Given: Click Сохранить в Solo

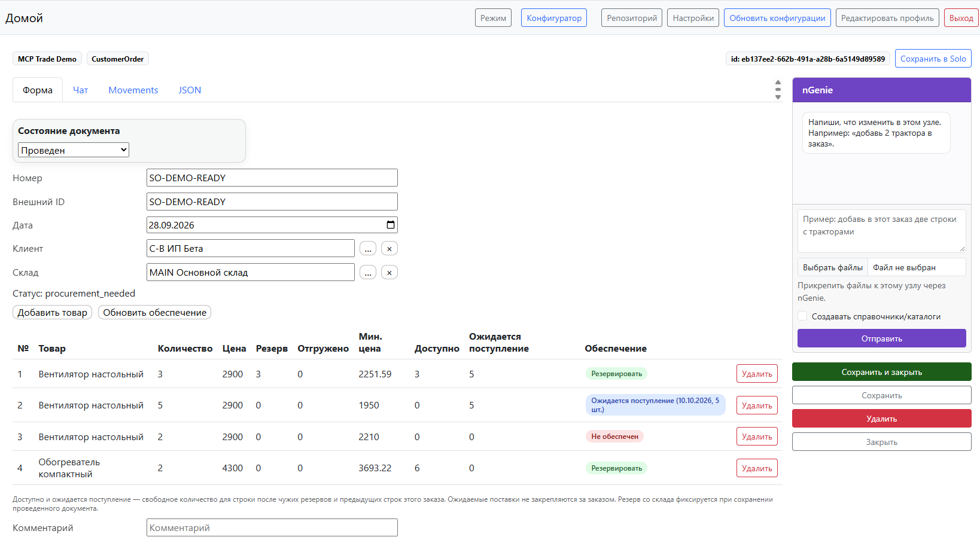Looking at the screenshot, I should coord(933,59).
